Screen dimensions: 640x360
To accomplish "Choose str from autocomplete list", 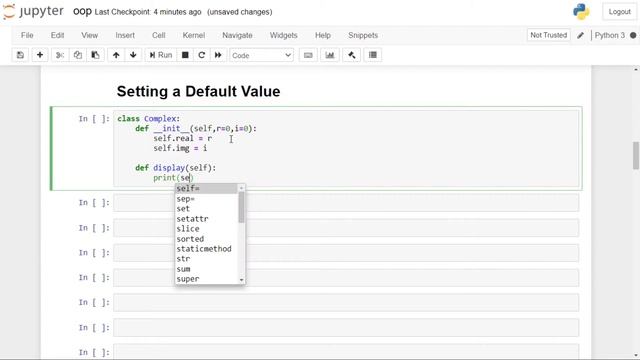I will [207, 259].
